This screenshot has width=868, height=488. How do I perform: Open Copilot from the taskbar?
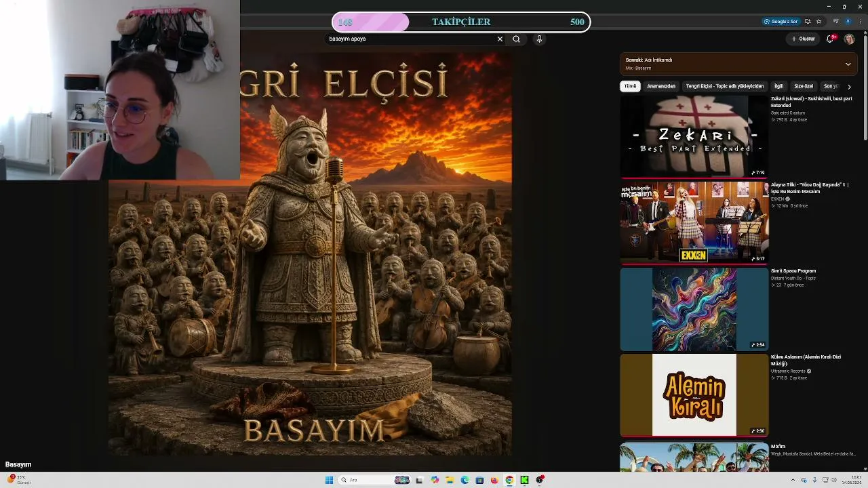[435, 480]
